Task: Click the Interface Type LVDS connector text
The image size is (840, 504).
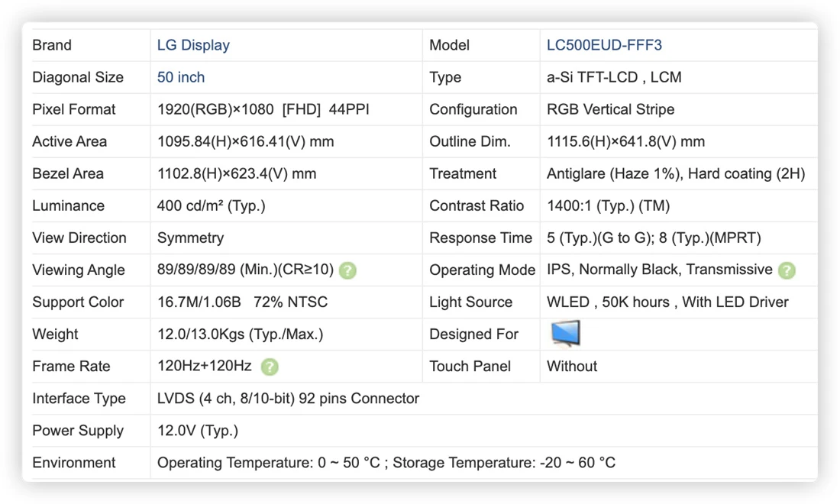Action: pos(288,399)
